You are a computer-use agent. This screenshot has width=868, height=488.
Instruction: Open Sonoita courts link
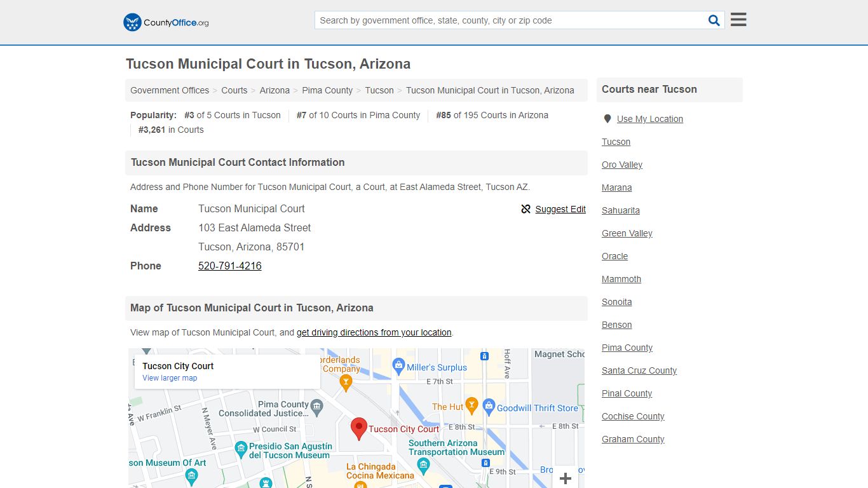(617, 302)
